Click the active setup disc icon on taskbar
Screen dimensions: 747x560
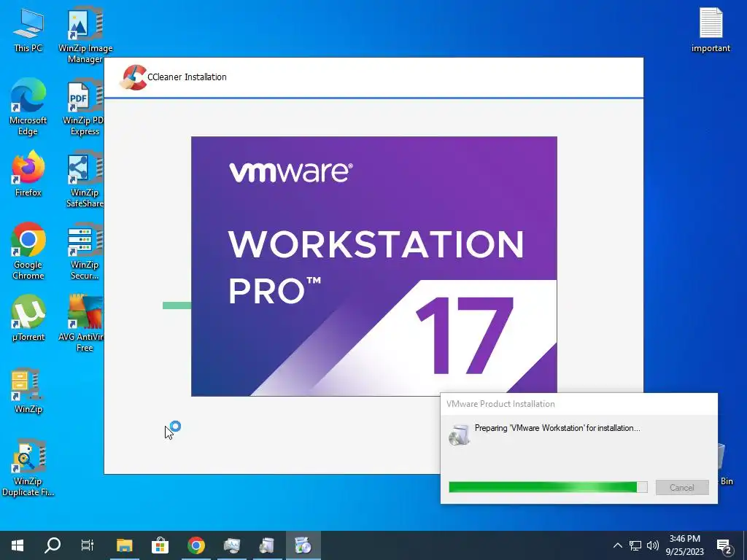pos(303,545)
